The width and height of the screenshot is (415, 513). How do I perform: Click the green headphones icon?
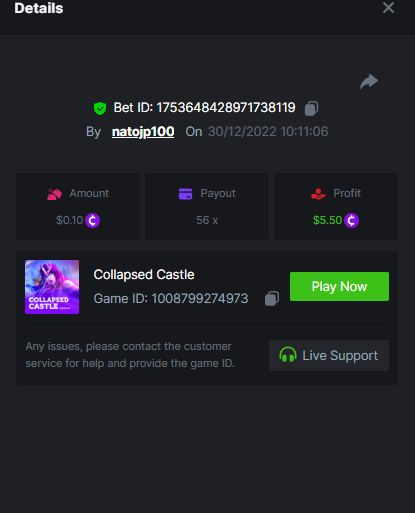coord(288,355)
